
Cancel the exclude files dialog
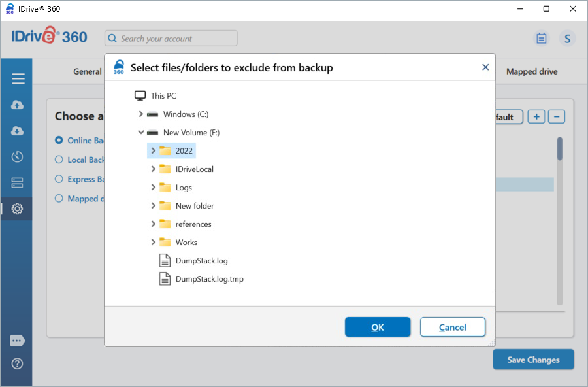click(452, 327)
